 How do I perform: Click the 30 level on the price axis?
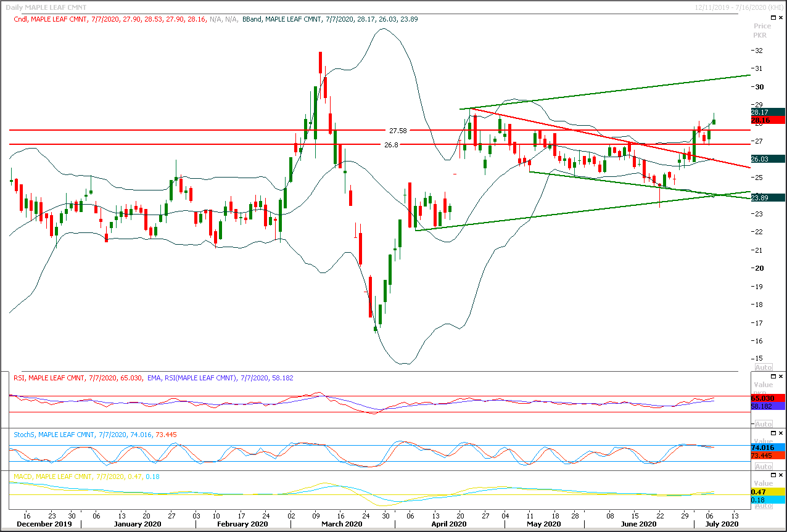click(x=760, y=86)
